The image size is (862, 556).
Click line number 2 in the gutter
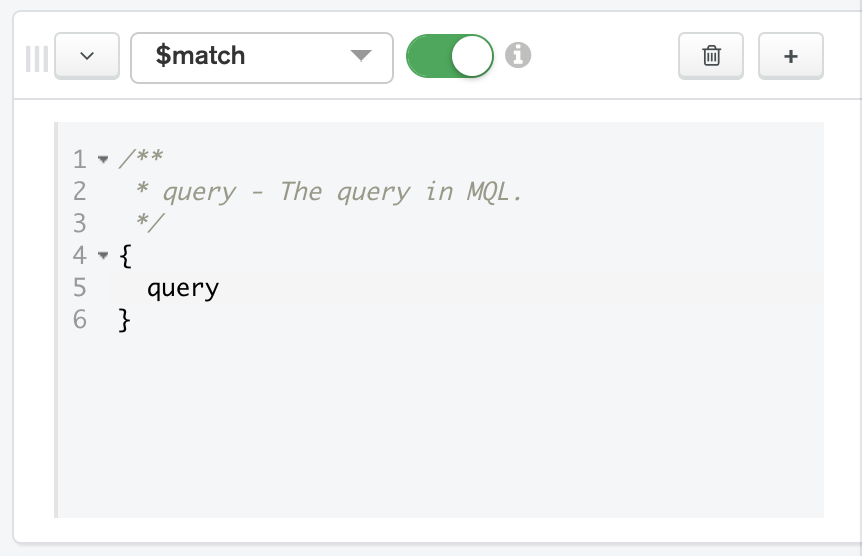(x=79, y=192)
